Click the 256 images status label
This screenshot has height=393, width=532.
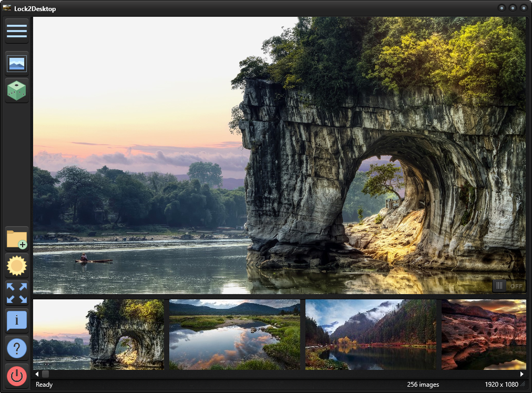[423, 385]
